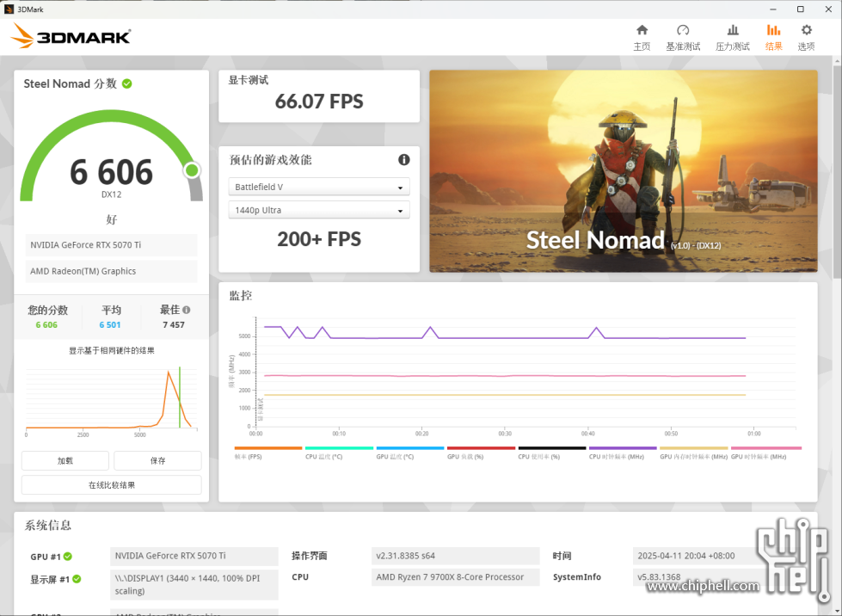Toggle the CPU 时钟频率 purple legend
The width and height of the screenshot is (842, 616).
(623, 453)
